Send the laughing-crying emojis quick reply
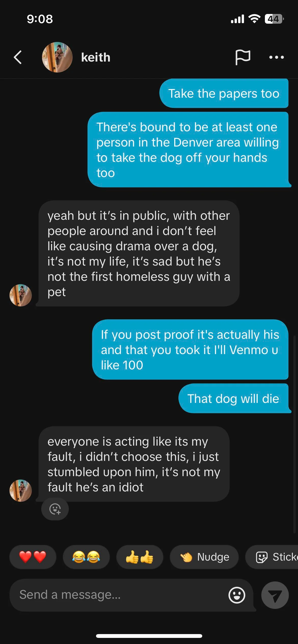 click(x=86, y=557)
